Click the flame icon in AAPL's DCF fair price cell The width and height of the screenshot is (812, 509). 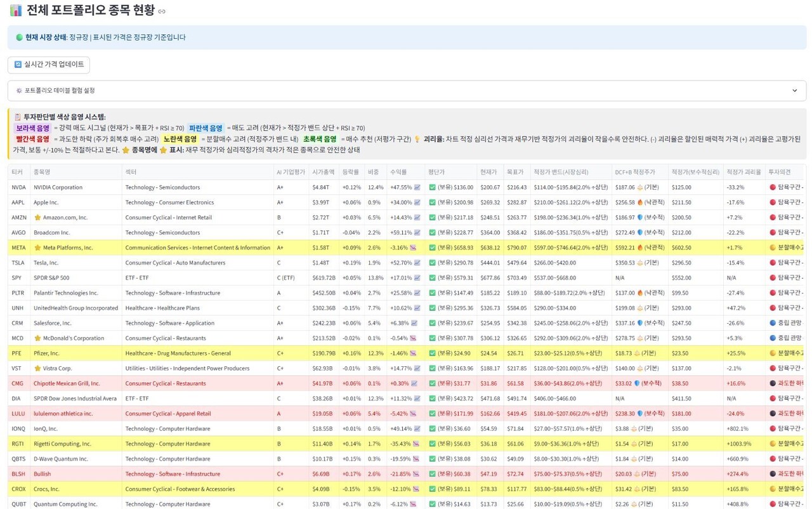pyautogui.click(x=640, y=202)
